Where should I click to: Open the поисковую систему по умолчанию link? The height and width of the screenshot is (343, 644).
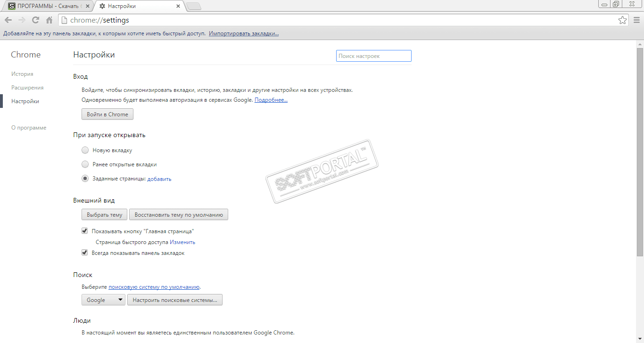[x=154, y=286]
